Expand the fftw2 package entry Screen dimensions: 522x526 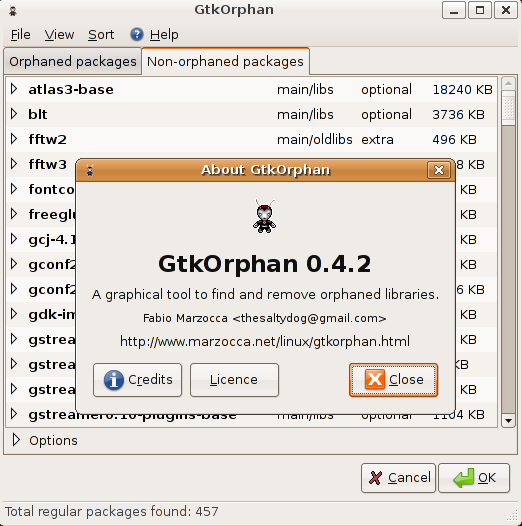pyautogui.click(x=14, y=139)
